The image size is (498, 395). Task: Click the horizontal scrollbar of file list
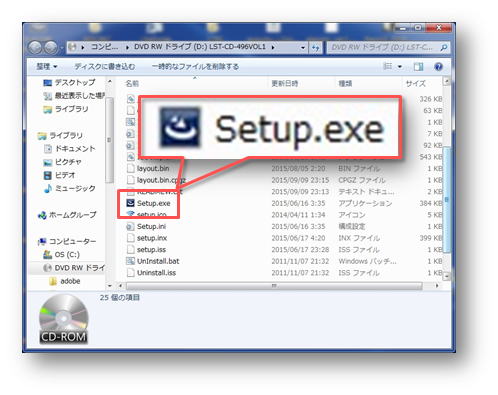(274, 286)
